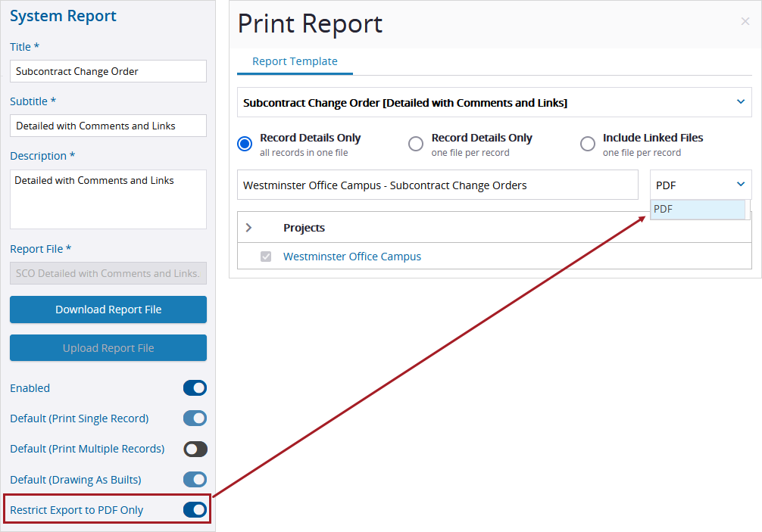Screen dimensions: 762x532
Task: Edit the Subtitle field
Action: [108, 126]
